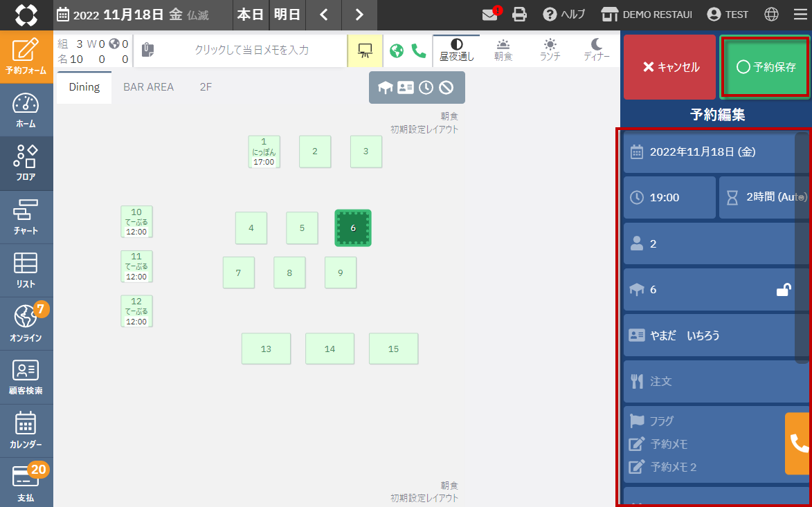The height and width of the screenshot is (507, 812).
Task: Switch to BAR AREA tab
Action: (x=149, y=87)
